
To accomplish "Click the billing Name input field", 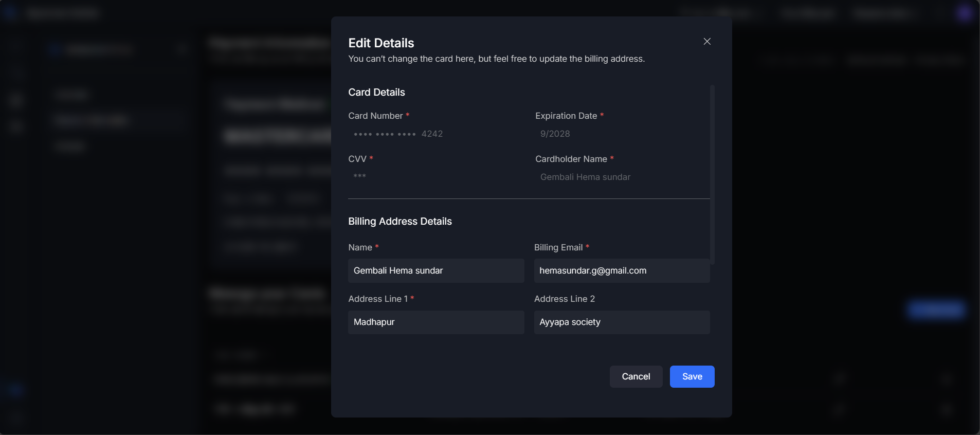I will coord(435,270).
